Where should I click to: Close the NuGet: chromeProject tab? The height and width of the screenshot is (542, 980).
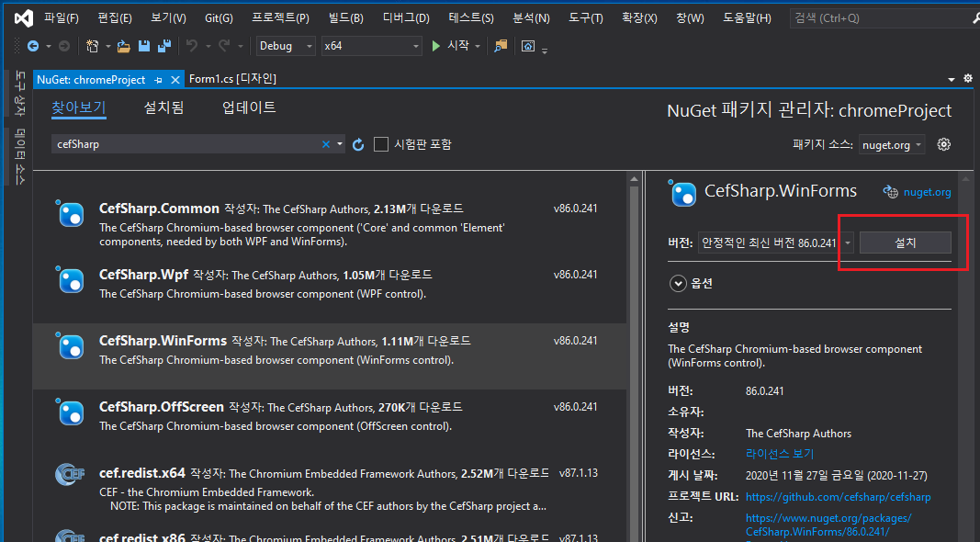pos(175,80)
